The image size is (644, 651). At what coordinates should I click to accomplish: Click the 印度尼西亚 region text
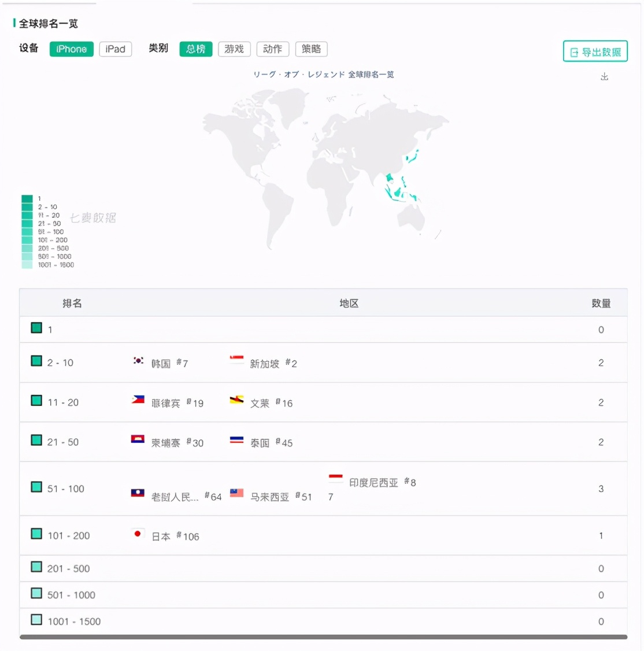pos(373,482)
